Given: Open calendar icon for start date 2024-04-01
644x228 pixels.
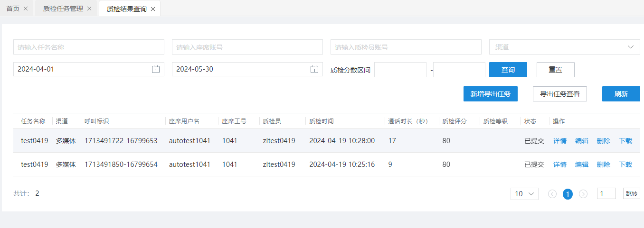Looking at the screenshot, I should coord(156,69).
